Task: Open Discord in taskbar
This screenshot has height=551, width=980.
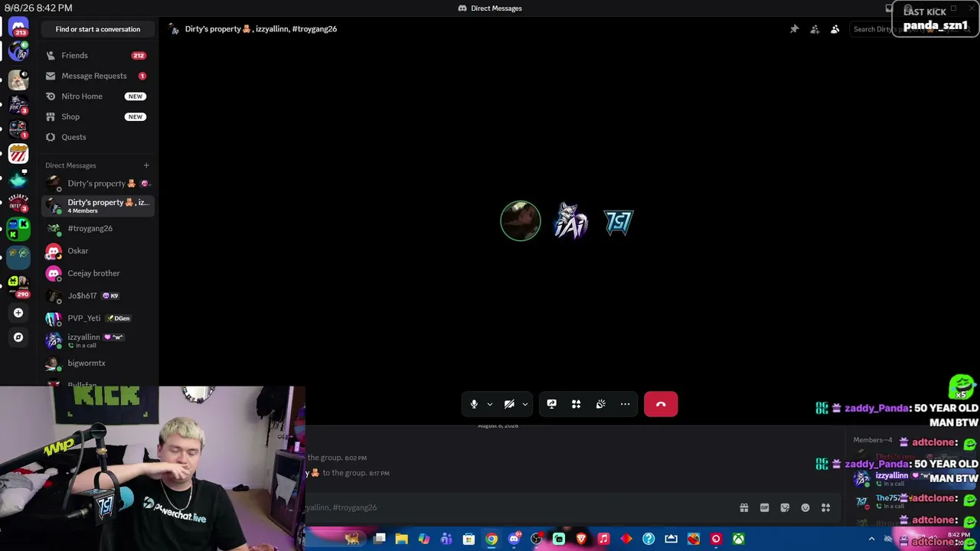Action: click(514, 539)
